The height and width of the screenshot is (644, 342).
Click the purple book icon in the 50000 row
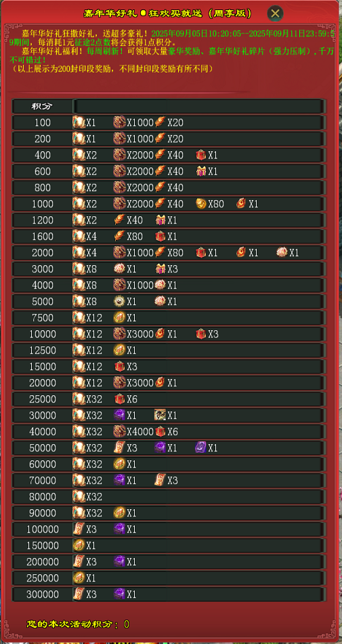coord(200,447)
